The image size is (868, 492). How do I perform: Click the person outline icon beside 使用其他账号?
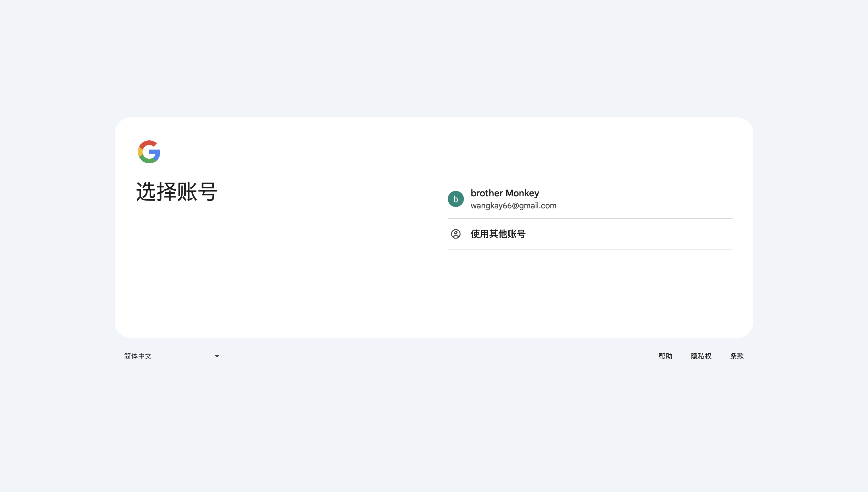456,234
